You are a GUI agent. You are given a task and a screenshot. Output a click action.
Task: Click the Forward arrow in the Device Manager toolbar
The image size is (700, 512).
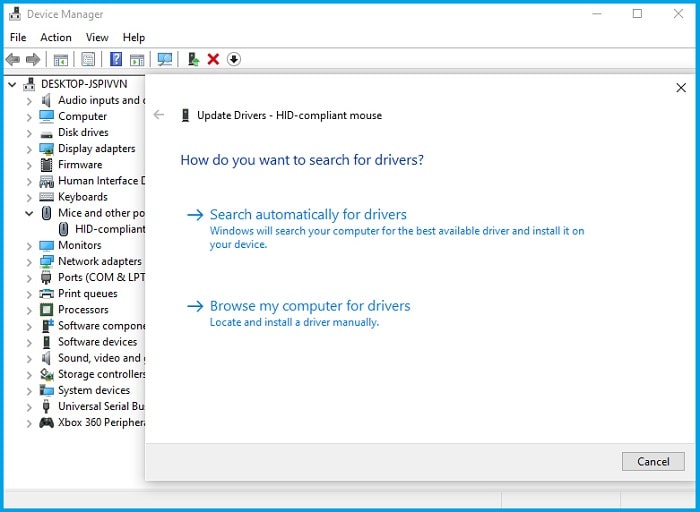point(33,59)
